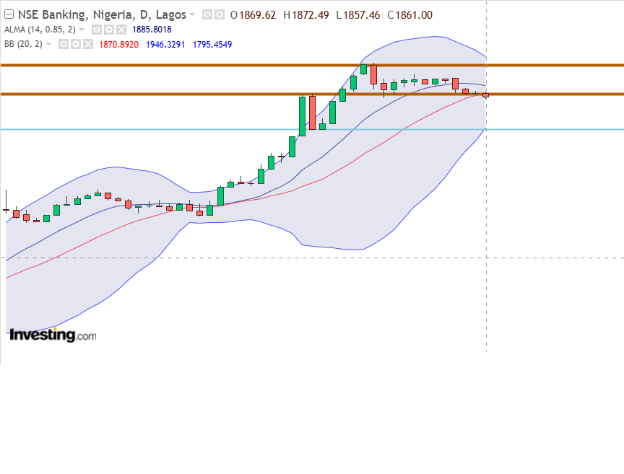This screenshot has width=624, height=474.
Task: Remove the BB indicator
Action: (86, 44)
